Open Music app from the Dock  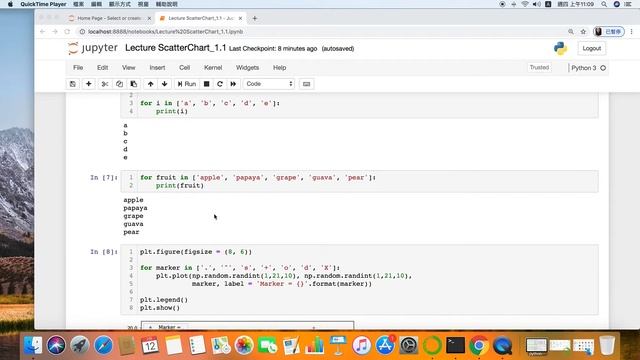pos(361,345)
